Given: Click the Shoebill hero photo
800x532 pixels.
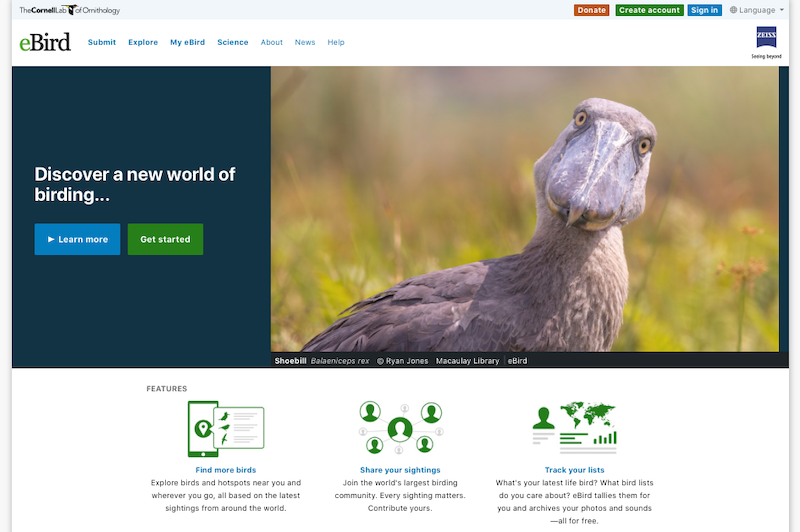Looking at the screenshot, I should [x=524, y=209].
